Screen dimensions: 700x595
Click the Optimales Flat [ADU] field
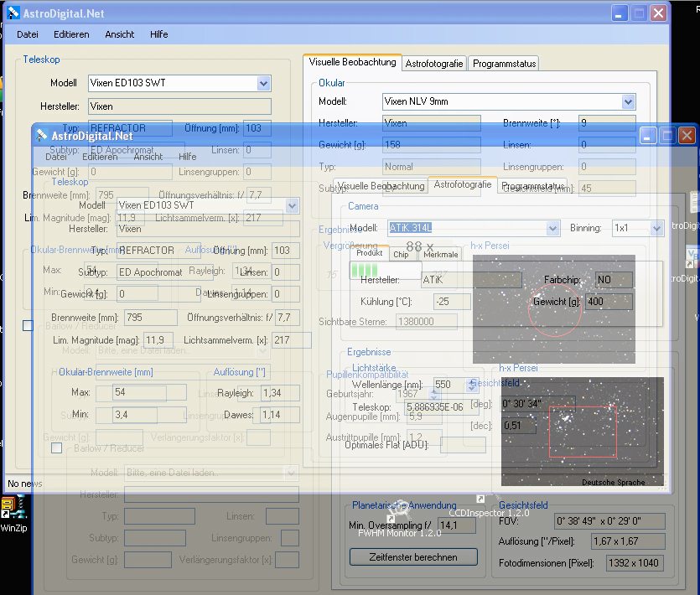463,445
